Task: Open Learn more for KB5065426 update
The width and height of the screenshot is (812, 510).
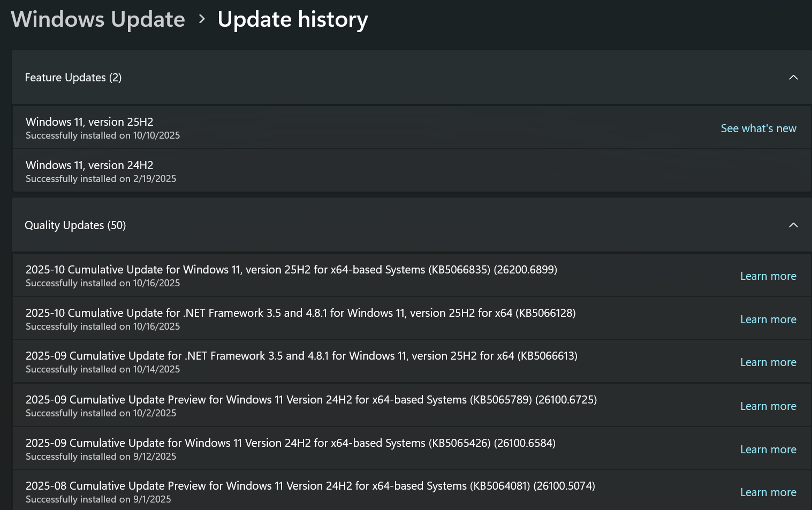Action: tap(768, 450)
